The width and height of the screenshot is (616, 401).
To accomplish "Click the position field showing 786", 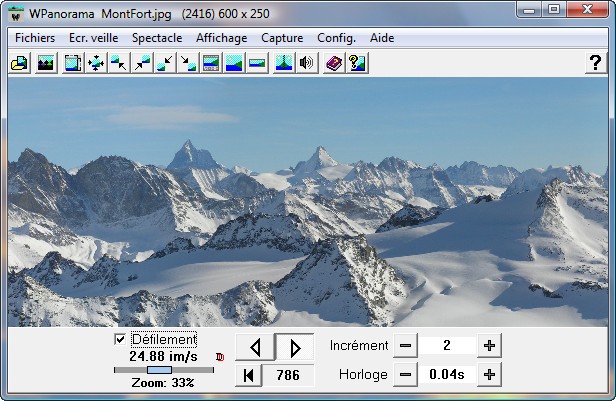I will point(288,375).
